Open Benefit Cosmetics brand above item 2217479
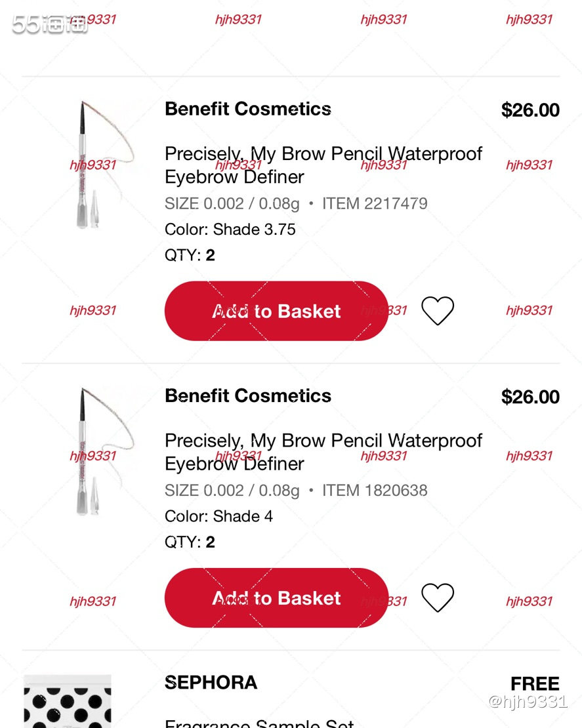 pos(248,109)
